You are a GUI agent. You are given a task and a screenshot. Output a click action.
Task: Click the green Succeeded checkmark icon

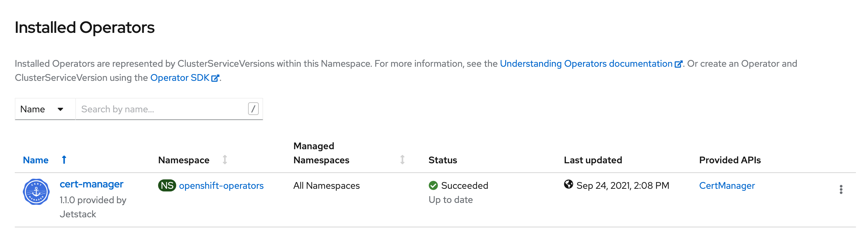click(433, 185)
